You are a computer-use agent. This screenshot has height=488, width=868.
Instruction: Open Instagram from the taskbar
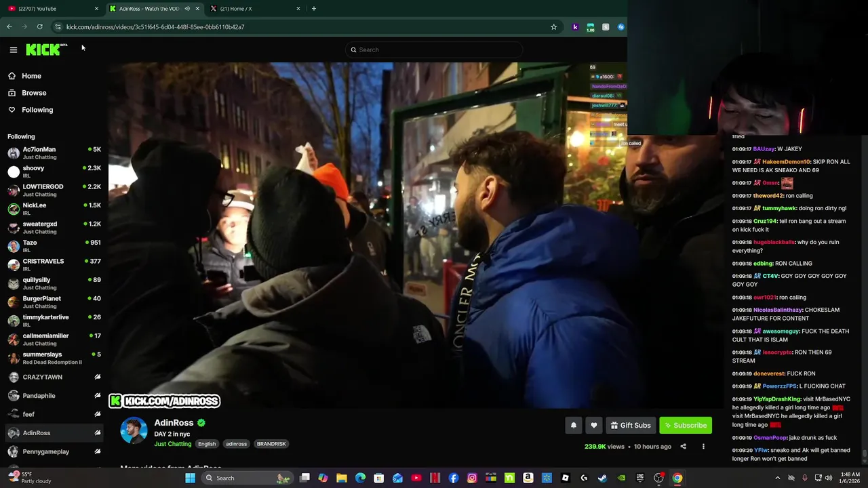click(x=472, y=478)
